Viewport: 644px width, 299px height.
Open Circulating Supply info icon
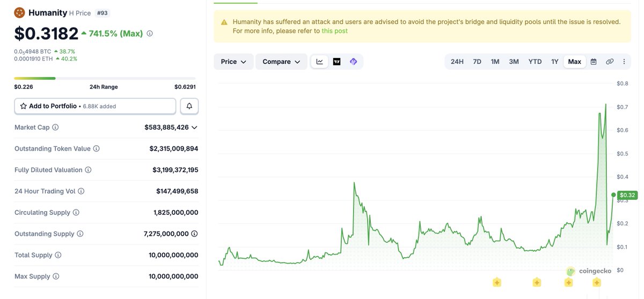coord(76,213)
